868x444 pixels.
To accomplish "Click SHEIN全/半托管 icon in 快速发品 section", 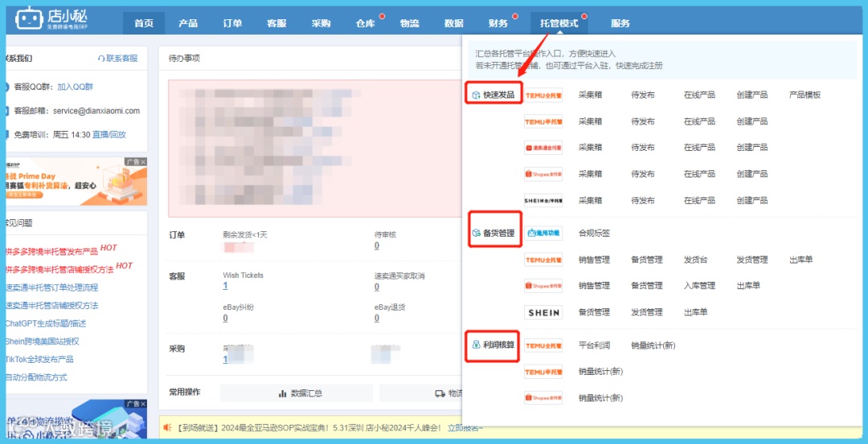I will click(543, 200).
